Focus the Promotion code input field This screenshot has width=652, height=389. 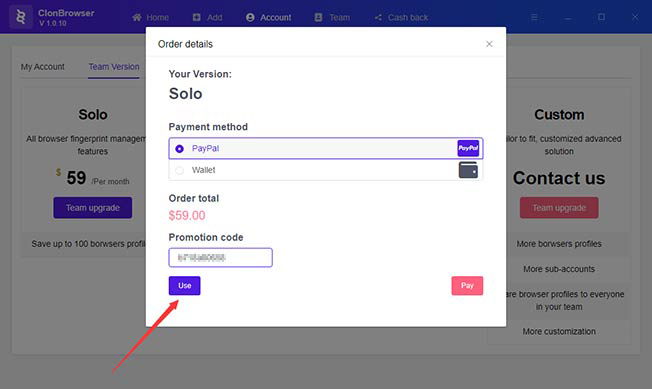click(x=220, y=258)
